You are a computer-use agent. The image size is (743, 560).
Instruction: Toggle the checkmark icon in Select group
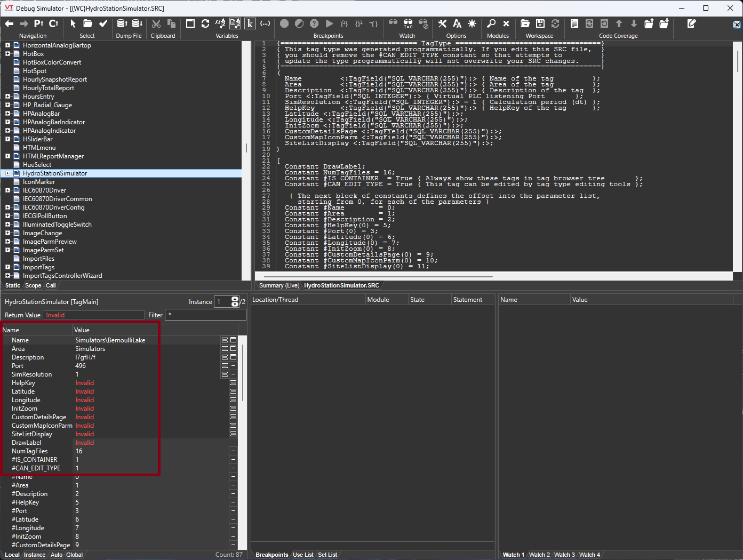point(103,23)
